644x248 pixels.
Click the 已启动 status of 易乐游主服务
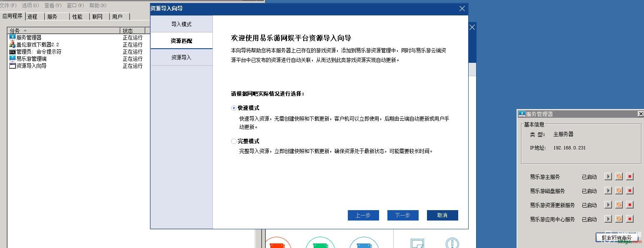(589, 177)
